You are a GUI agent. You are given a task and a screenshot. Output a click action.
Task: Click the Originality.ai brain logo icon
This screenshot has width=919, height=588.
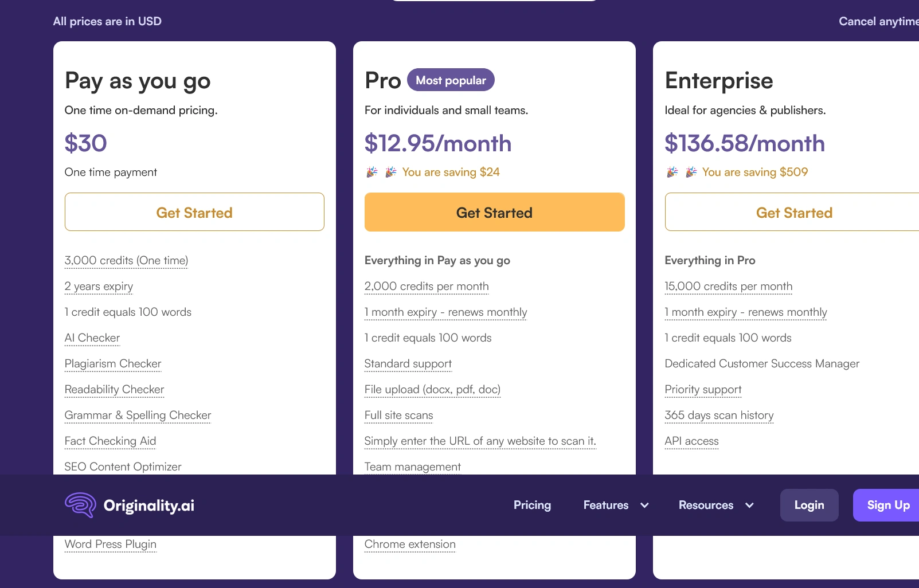pos(81,505)
